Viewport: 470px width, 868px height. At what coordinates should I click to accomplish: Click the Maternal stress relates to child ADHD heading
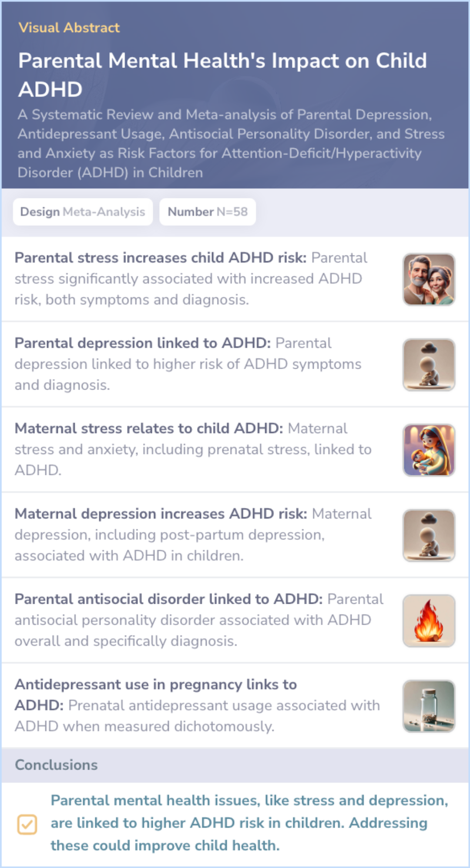[x=149, y=428]
